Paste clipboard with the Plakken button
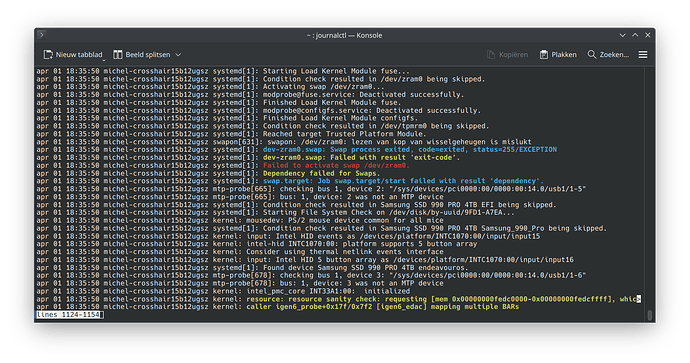Image resolution: width=690 pixels, height=363 pixels. 558,55
